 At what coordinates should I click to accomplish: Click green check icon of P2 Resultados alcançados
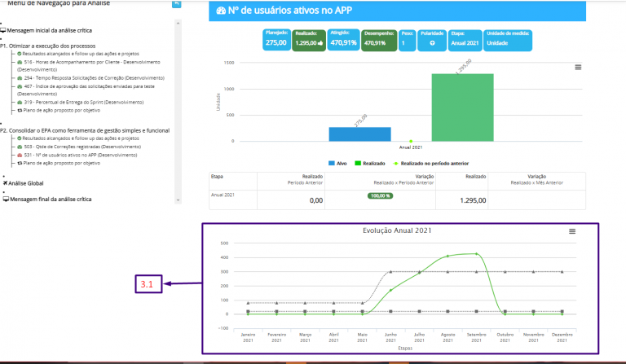(x=20, y=138)
